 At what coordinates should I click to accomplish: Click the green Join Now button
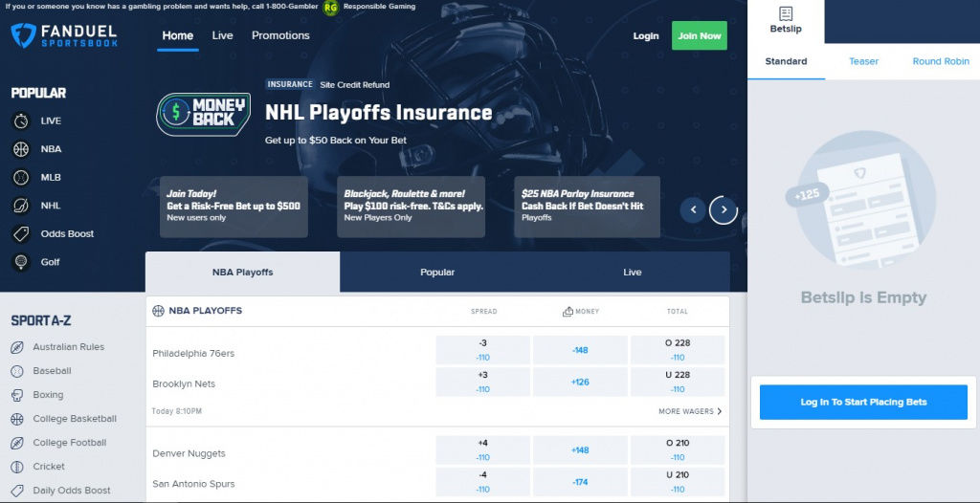pyautogui.click(x=700, y=35)
